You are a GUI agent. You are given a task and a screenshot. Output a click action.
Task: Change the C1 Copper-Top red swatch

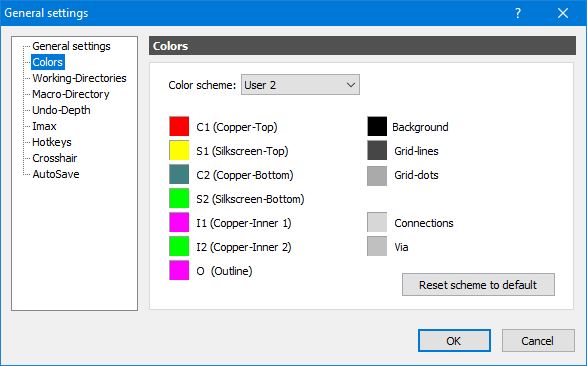tap(179, 126)
